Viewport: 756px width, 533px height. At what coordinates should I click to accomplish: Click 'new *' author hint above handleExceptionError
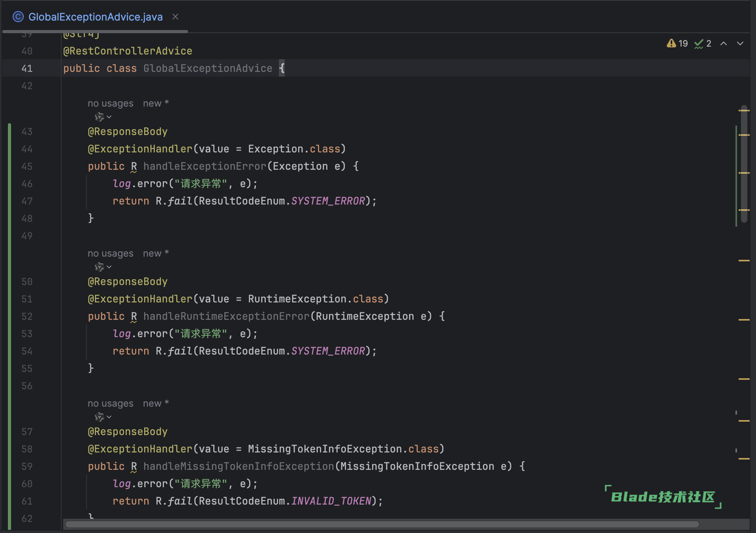[x=156, y=103]
